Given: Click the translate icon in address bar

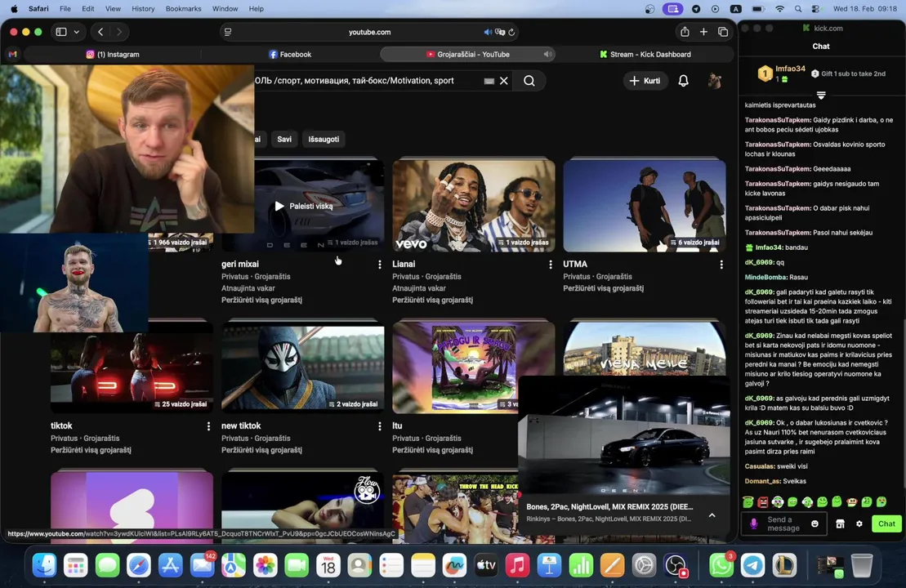Looking at the screenshot, I should click(500, 33).
